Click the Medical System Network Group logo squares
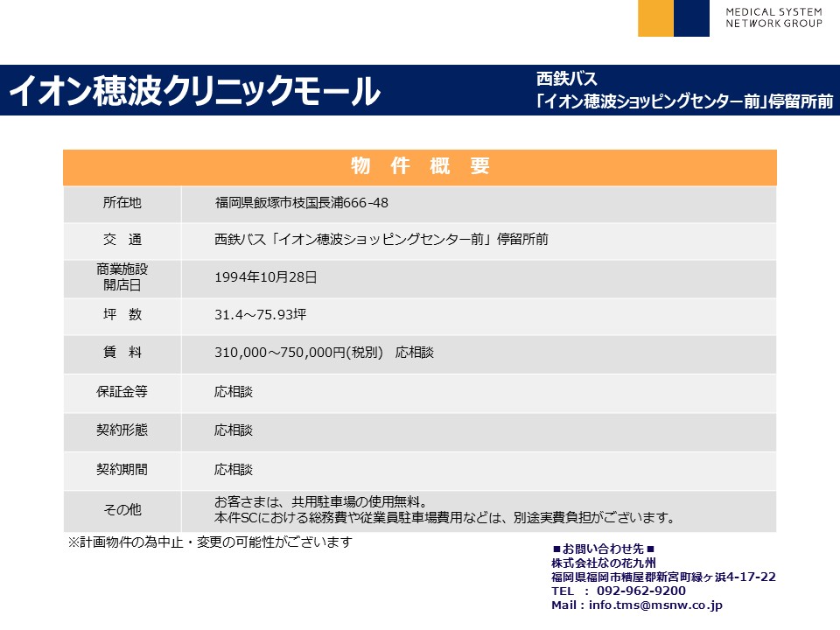 pyautogui.click(x=674, y=18)
